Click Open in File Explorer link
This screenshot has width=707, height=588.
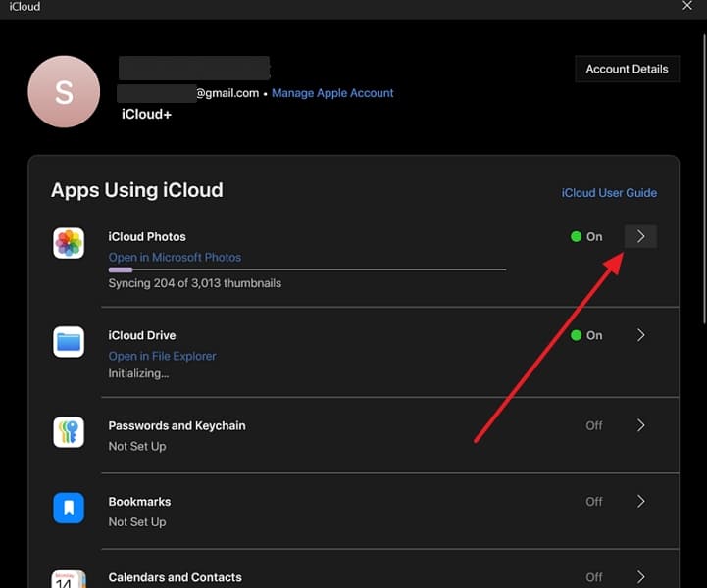pyautogui.click(x=163, y=356)
